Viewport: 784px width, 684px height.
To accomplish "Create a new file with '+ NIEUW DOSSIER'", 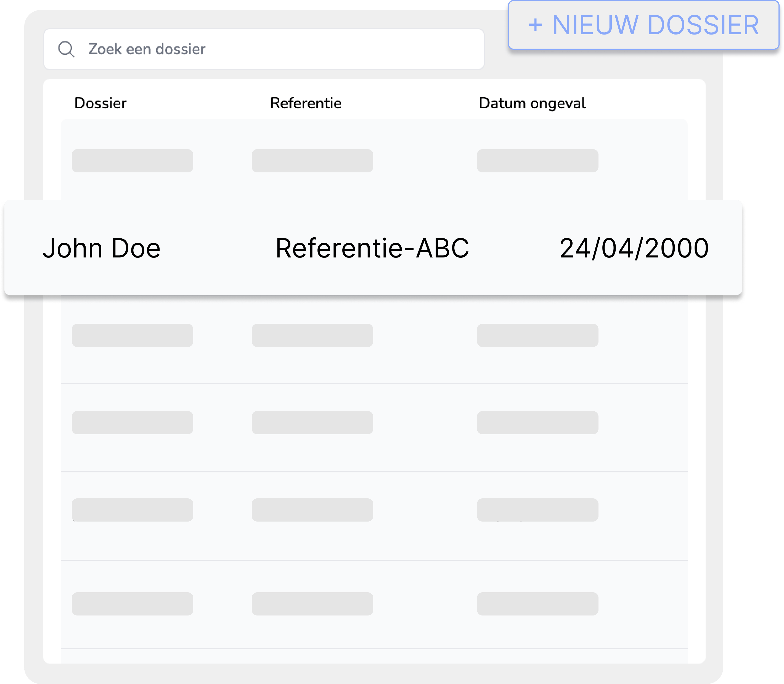I will tap(644, 25).
